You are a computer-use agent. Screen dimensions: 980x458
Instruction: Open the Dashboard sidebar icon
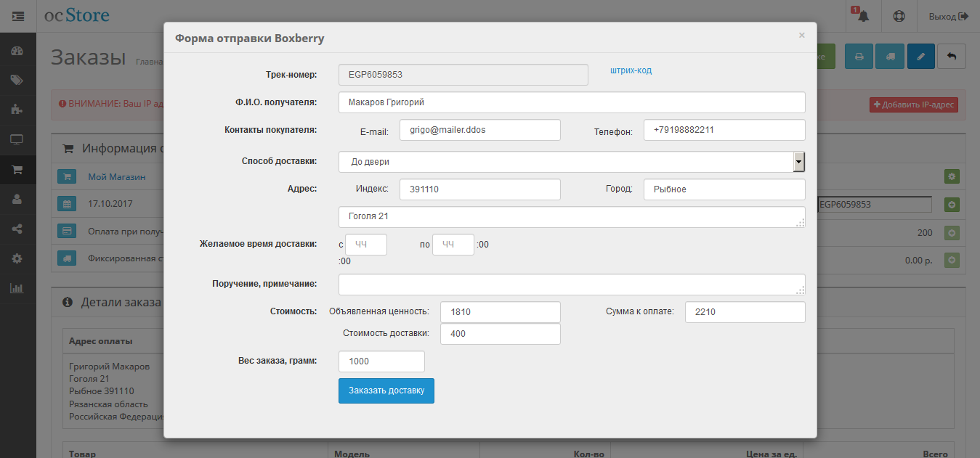coord(17,52)
